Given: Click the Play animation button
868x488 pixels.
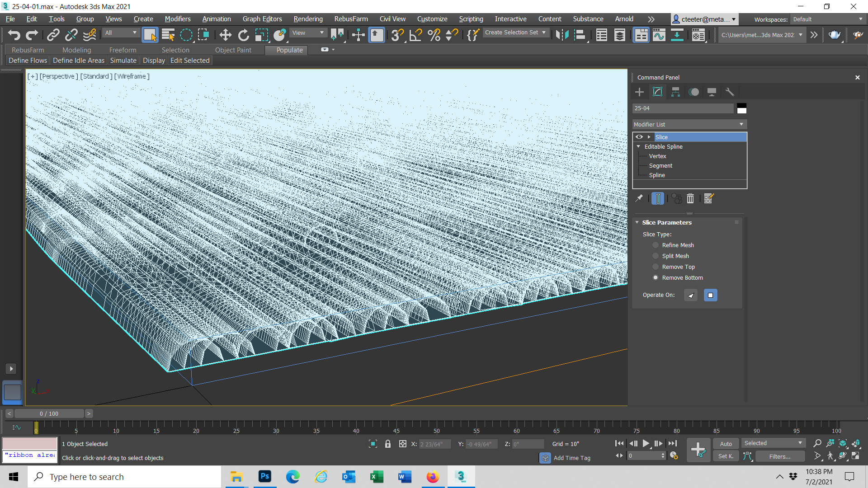Looking at the screenshot, I should [646, 443].
